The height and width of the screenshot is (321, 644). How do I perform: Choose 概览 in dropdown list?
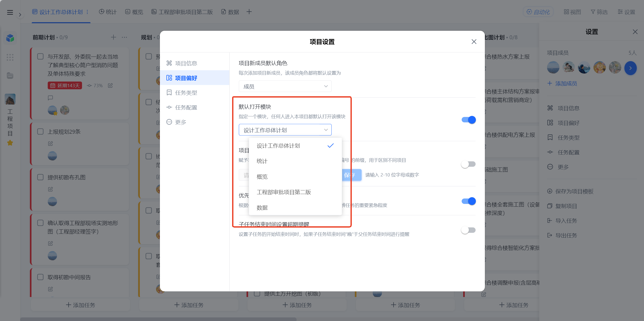(x=295, y=176)
